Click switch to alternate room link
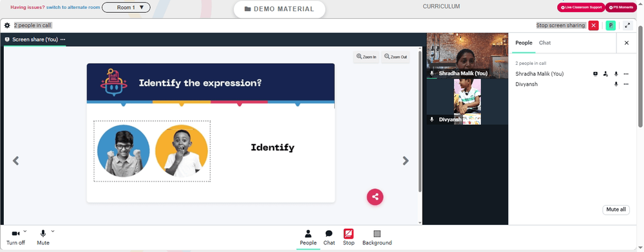The height and width of the screenshot is (252, 644). pyautogui.click(x=73, y=7)
